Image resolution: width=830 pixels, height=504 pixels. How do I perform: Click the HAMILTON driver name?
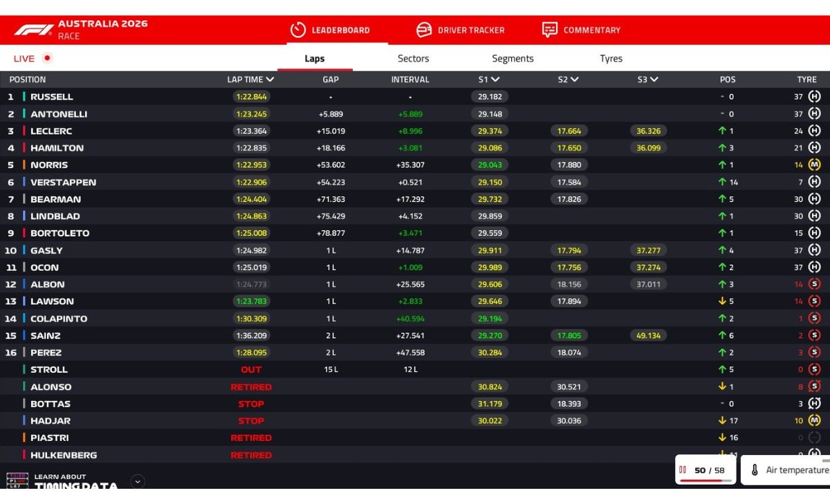click(57, 148)
